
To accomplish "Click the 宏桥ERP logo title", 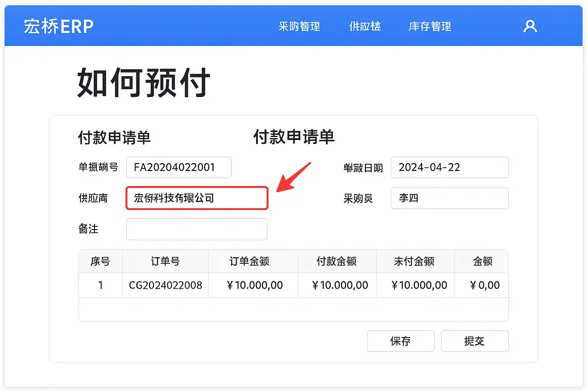I will pos(59,26).
